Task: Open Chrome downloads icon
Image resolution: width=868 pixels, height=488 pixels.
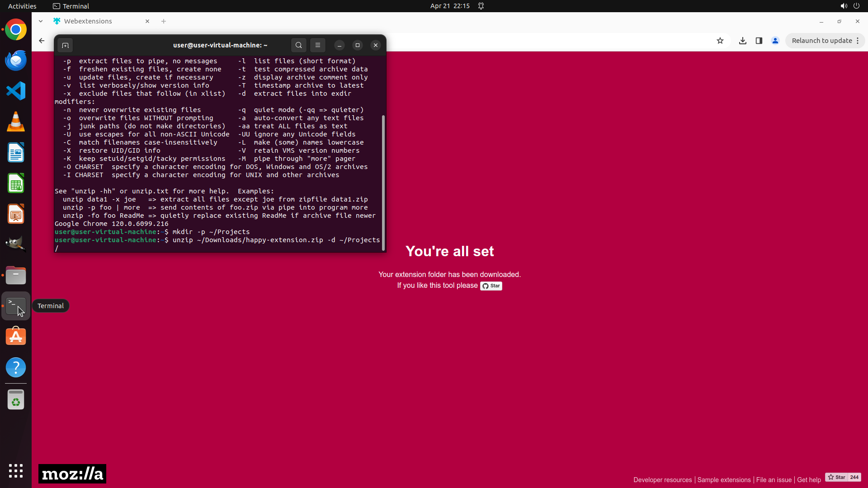Action: [743, 41]
